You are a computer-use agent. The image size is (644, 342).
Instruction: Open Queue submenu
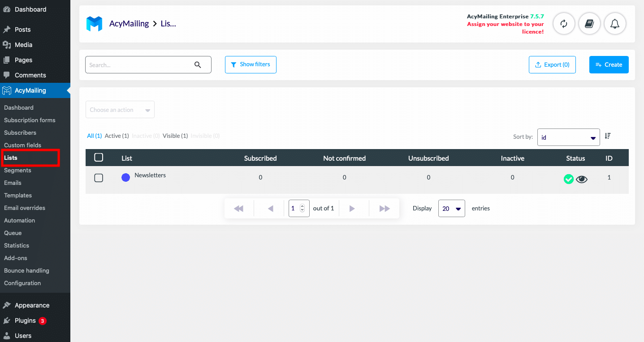[x=13, y=233]
